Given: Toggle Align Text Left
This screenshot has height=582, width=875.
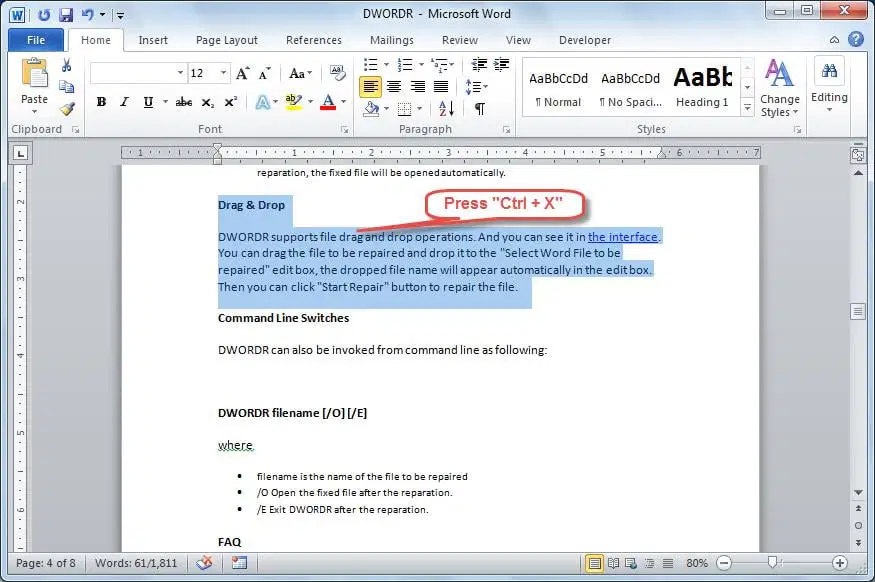Looking at the screenshot, I should point(371,86).
